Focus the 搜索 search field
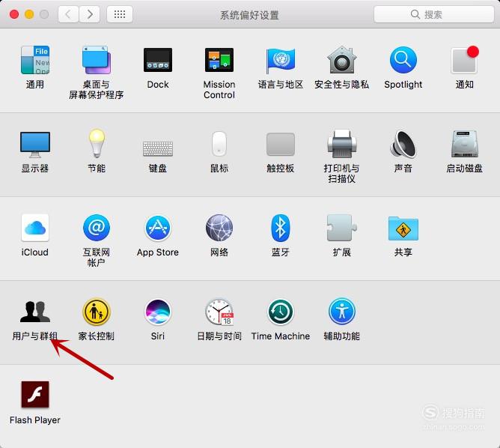Viewport: 500px width, 448px height. [433, 14]
